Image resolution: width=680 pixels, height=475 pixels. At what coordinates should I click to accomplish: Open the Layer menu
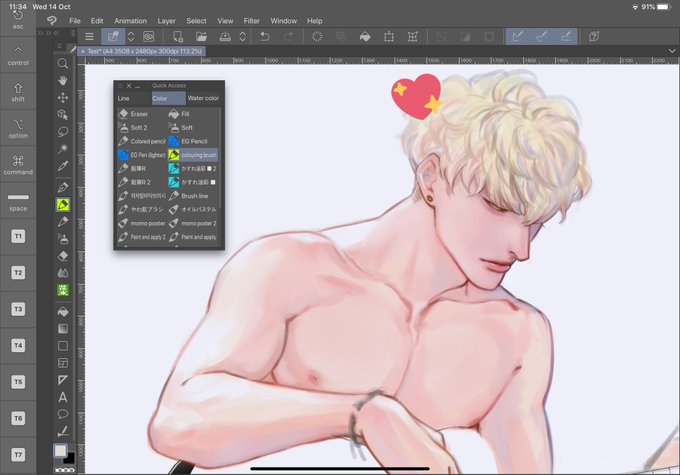[x=166, y=21]
